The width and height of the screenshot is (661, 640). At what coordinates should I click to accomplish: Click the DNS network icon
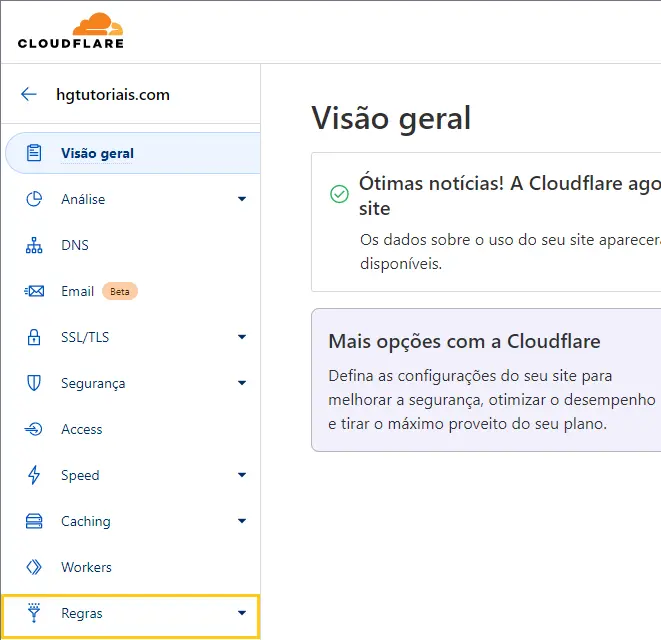[x=34, y=245]
